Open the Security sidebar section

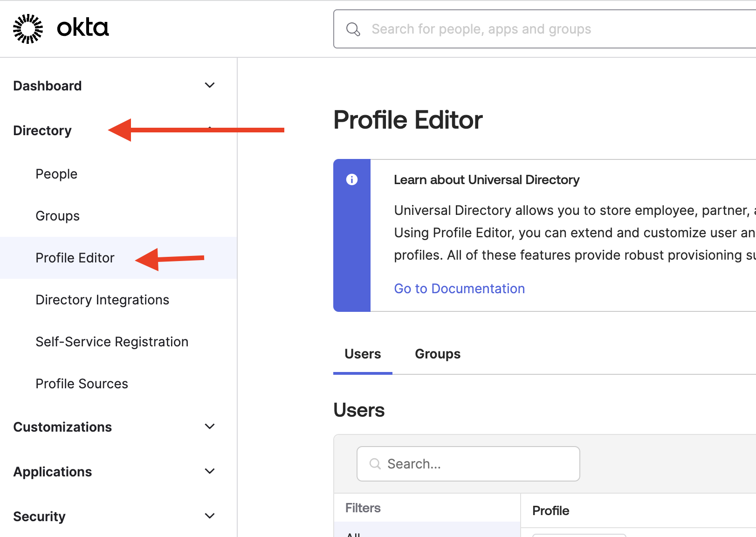click(x=39, y=516)
